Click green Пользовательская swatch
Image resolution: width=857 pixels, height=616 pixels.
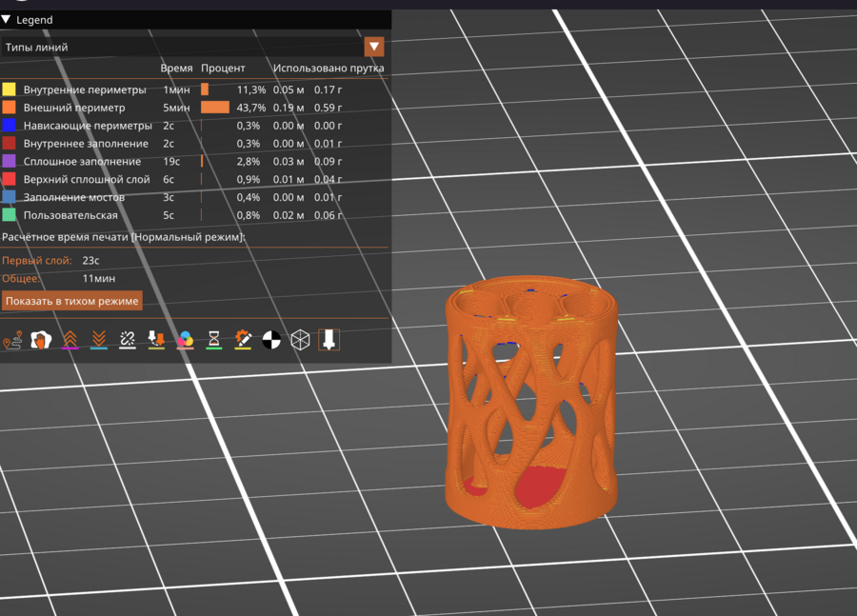(10, 215)
